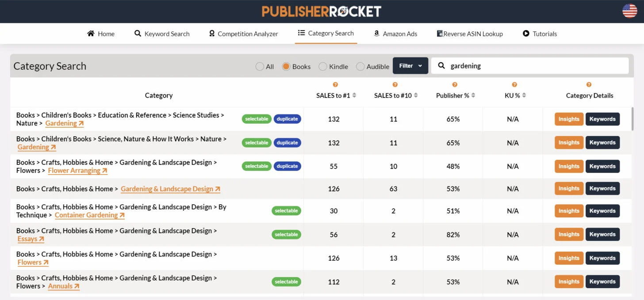Click selectable badge in Flower Arranging row
The width and height of the screenshot is (644, 300).
[257, 166]
